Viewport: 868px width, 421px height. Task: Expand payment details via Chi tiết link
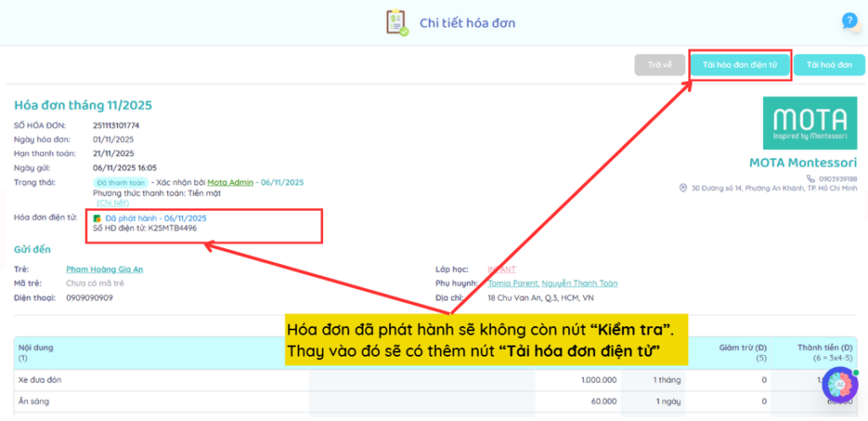113,203
